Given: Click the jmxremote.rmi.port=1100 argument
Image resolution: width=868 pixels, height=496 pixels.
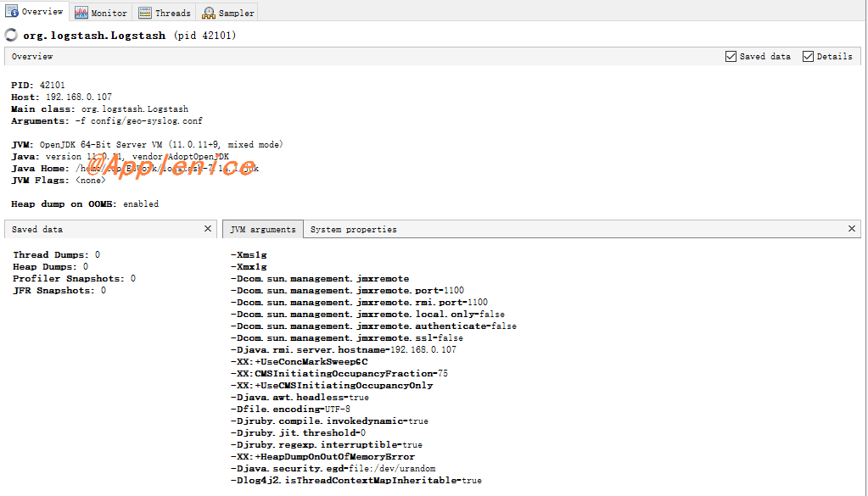Looking at the screenshot, I should pos(359,303).
